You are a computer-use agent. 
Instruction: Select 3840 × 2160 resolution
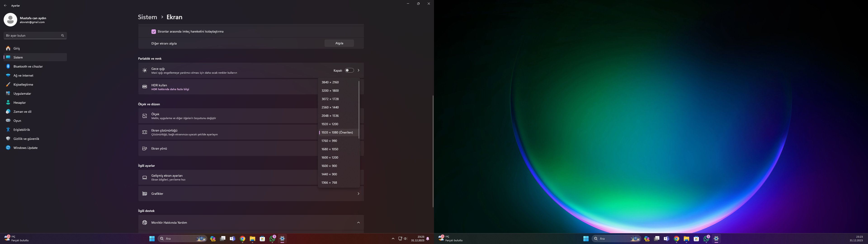click(338, 82)
